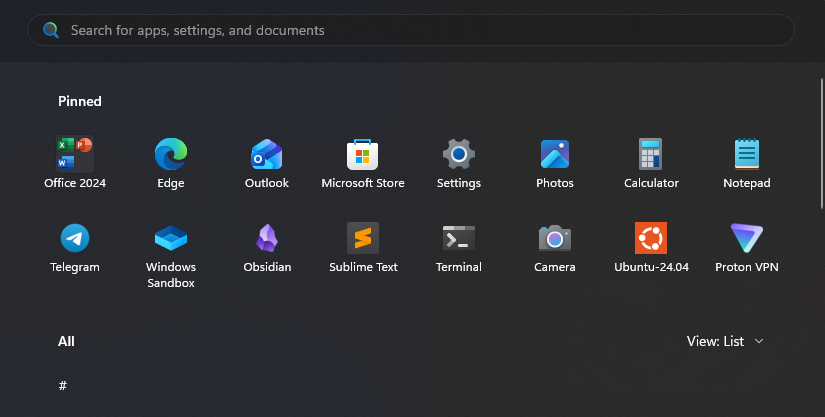Launch Windows Sandbox
Image resolution: width=825 pixels, height=417 pixels.
point(171,239)
